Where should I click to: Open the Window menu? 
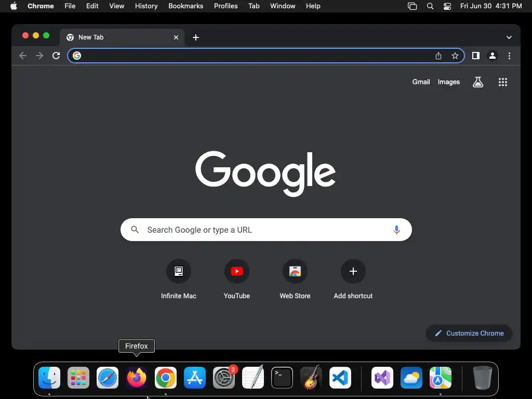(x=283, y=6)
